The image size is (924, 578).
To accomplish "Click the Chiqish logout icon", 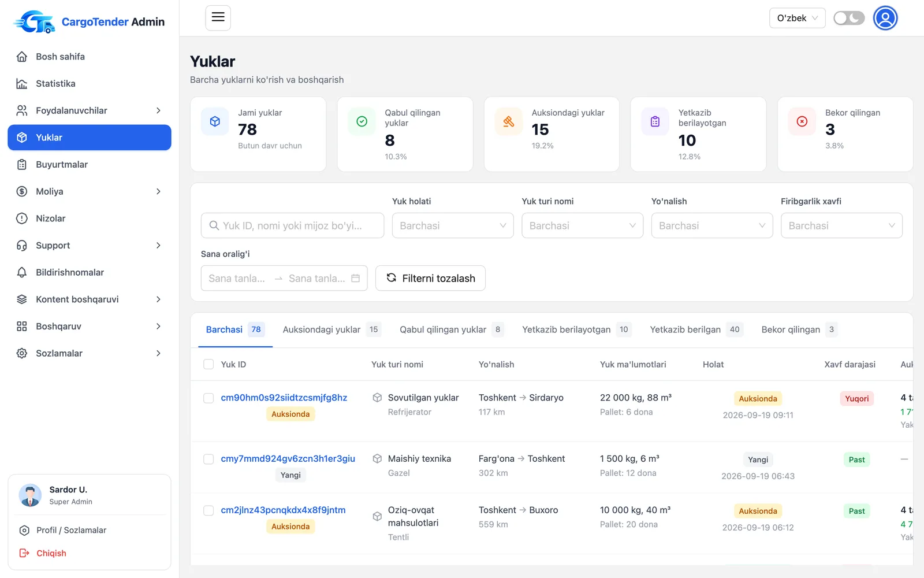I will coord(24,553).
